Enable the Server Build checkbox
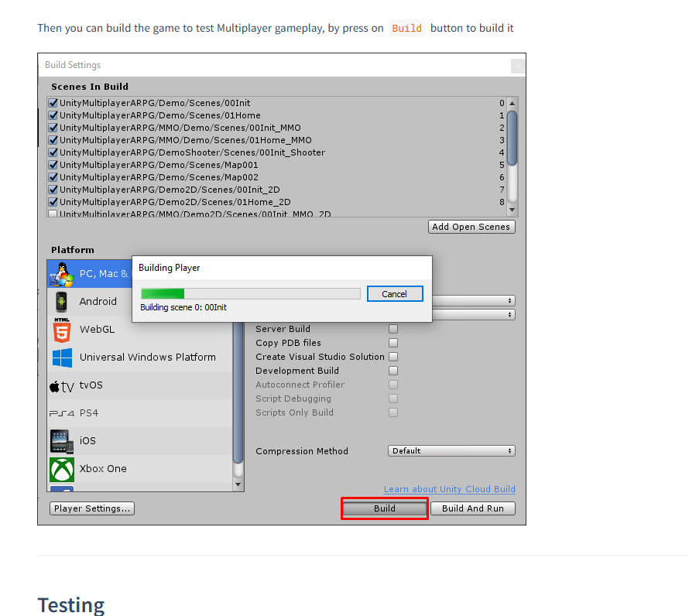The image size is (689, 616). coord(393,329)
